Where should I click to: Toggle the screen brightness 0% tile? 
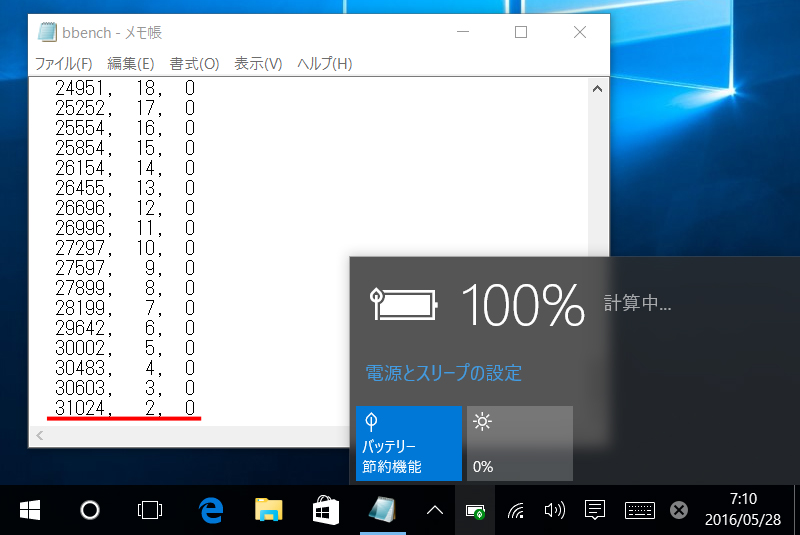(x=520, y=443)
